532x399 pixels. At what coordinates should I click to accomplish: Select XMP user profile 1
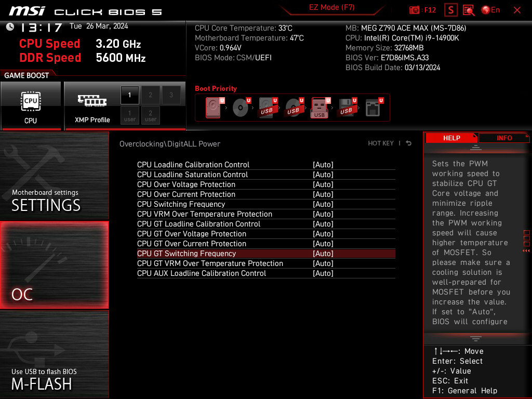click(x=129, y=115)
